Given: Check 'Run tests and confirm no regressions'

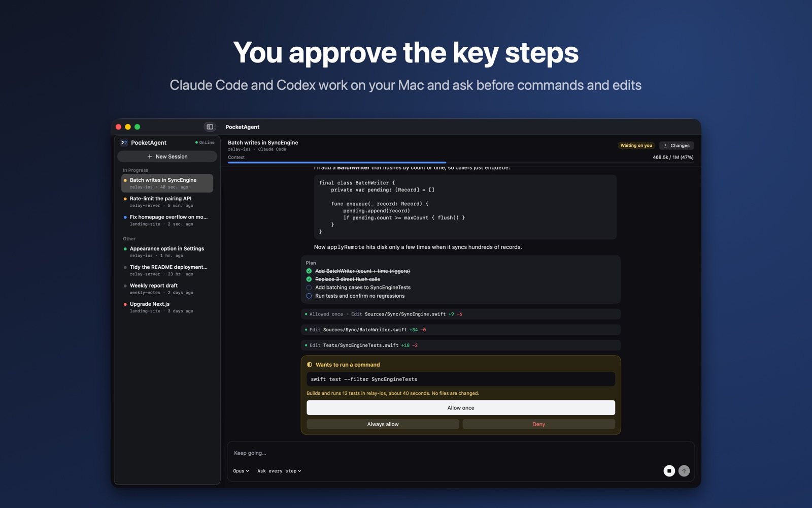Looking at the screenshot, I should [x=309, y=296].
